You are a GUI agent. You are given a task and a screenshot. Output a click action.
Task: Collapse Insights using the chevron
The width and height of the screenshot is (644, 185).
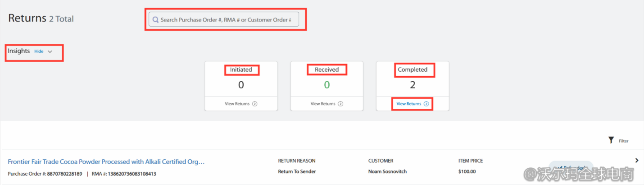click(x=50, y=51)
